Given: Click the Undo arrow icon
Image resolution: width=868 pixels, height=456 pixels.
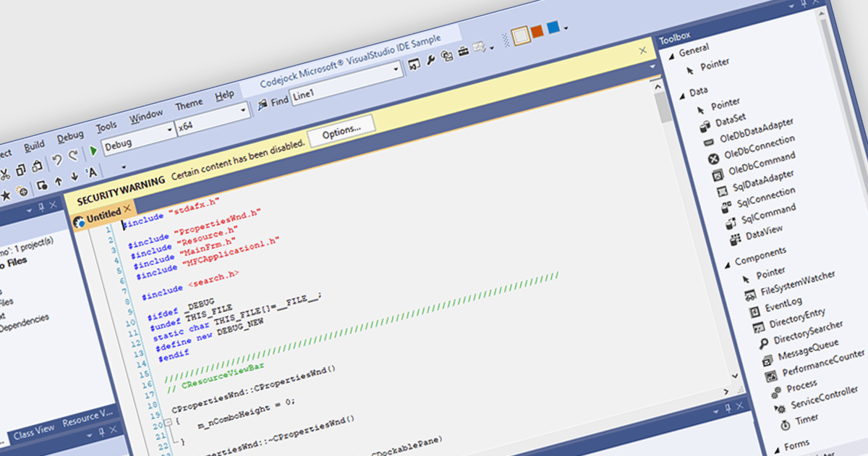Looking at the screenshot, I should (56, 161).
